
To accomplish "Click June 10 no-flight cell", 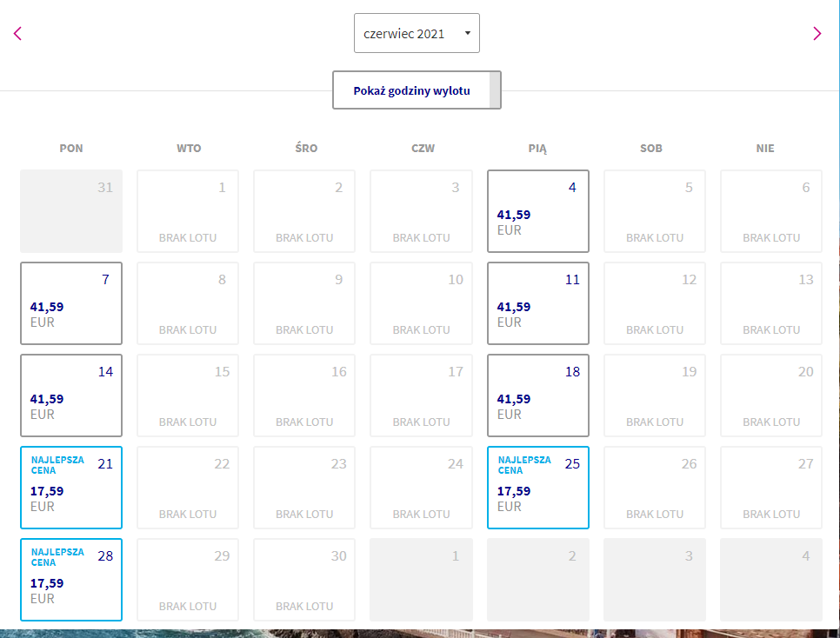I will [421, 303].
